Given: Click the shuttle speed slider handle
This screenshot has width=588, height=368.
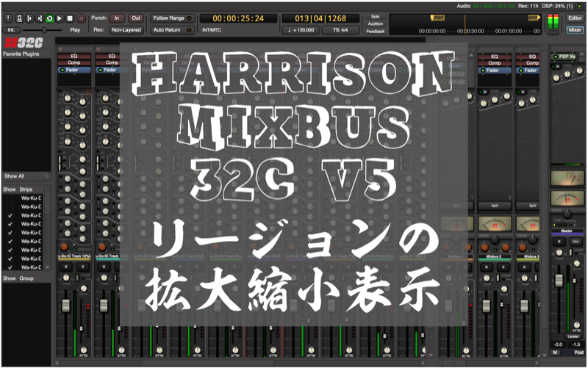Looking at the screenshot, I should point(44,30).
